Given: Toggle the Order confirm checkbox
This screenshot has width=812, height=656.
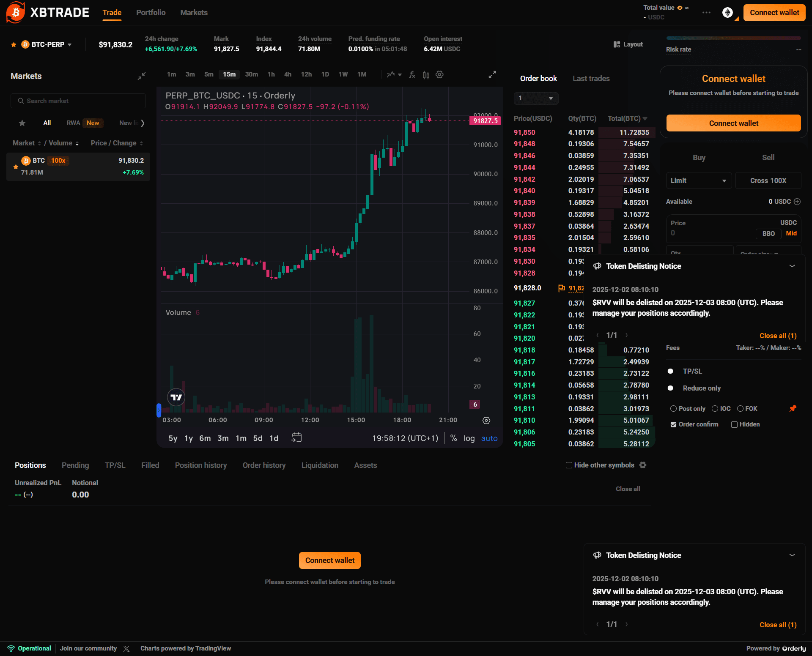Looking at the screenshot, I should point(673,424).
